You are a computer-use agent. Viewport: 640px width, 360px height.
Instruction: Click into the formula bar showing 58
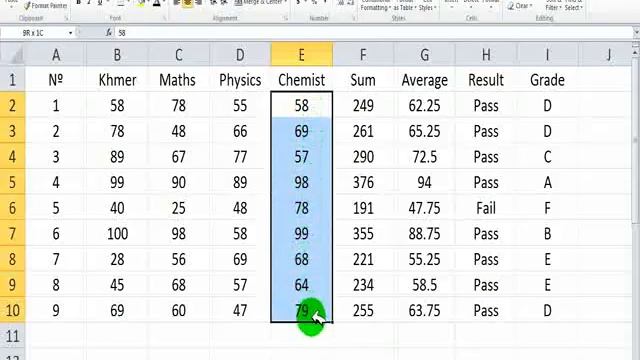(373, 33)
